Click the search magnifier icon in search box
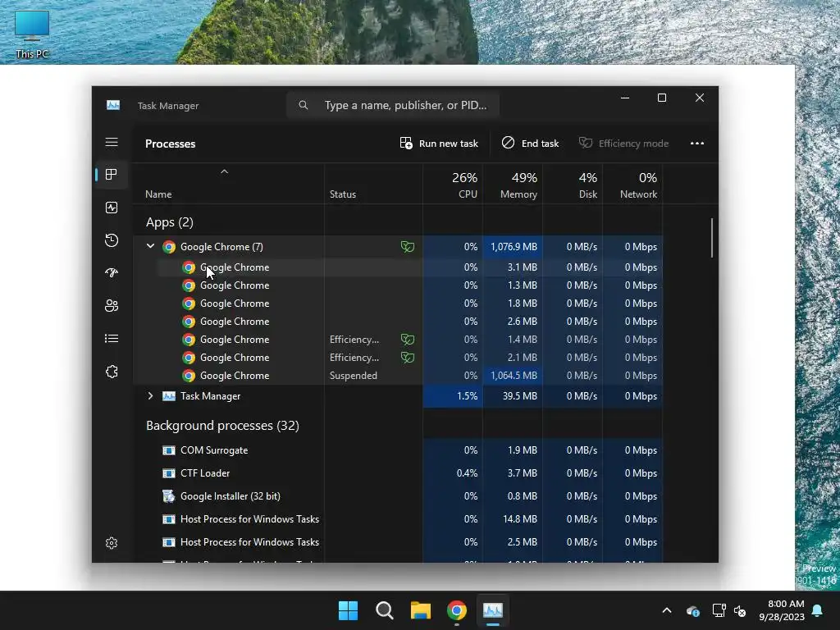Image resolution: width=840 pixels, height=630 pixels. tap(304, 105)
